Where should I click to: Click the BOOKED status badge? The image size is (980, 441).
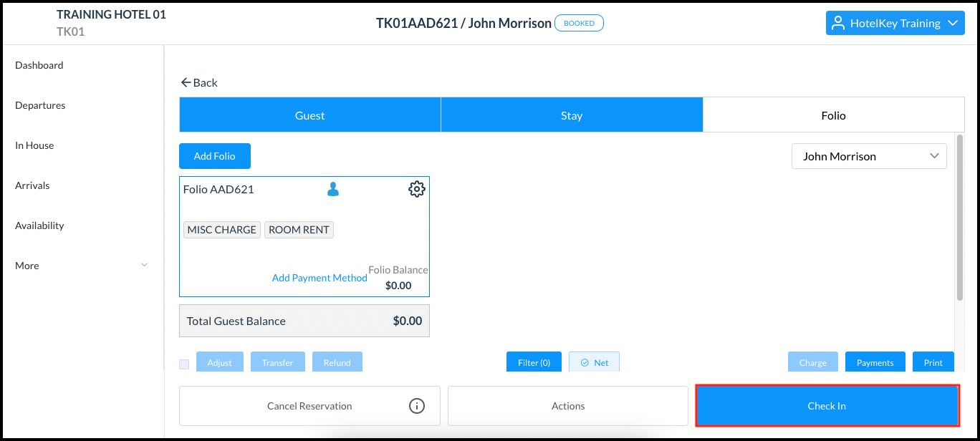(578, 22)
